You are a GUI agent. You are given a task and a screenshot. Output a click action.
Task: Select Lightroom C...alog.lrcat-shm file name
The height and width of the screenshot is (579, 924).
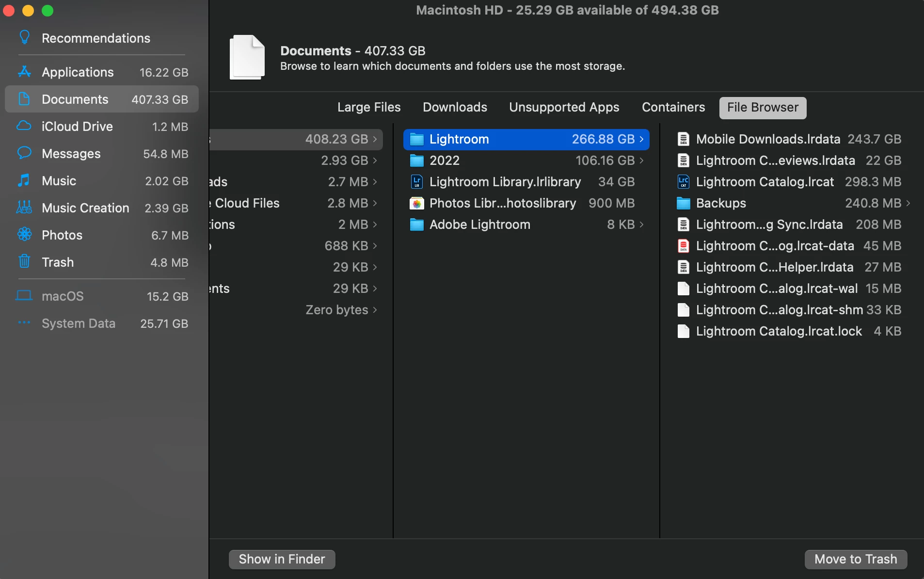pyautogui.click(x=780, y=310)
